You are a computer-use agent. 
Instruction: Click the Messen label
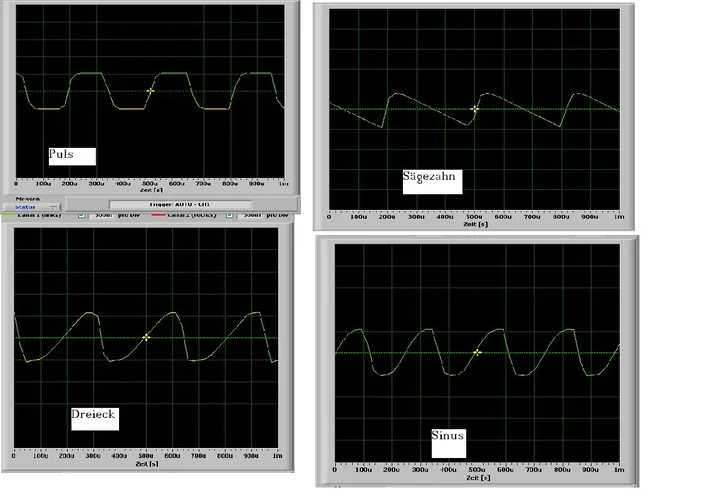pyautogui.click(x=27, y=199)
